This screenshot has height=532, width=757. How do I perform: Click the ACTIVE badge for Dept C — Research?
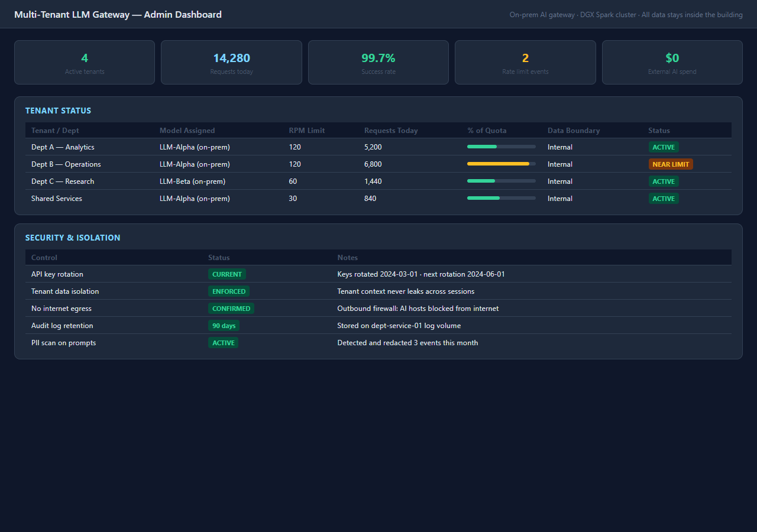click(664, 181)
